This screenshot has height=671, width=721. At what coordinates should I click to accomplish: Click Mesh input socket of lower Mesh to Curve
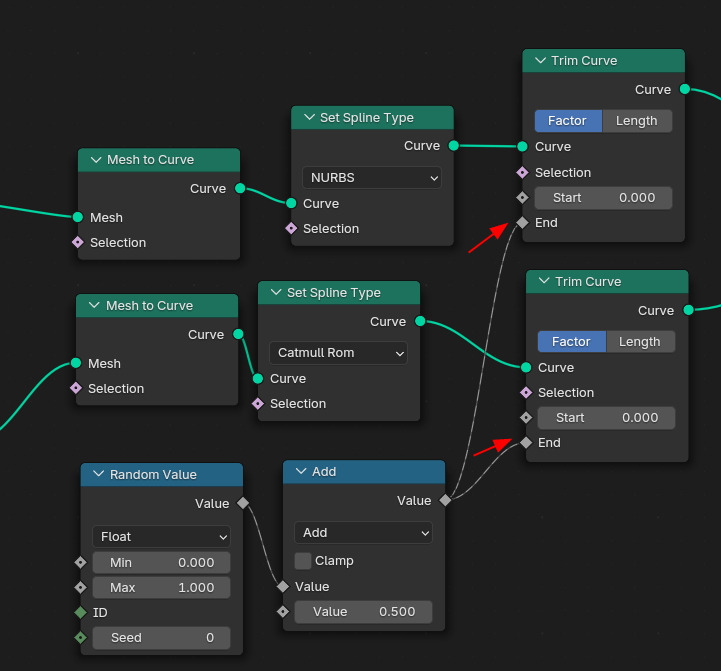[76, 363]
